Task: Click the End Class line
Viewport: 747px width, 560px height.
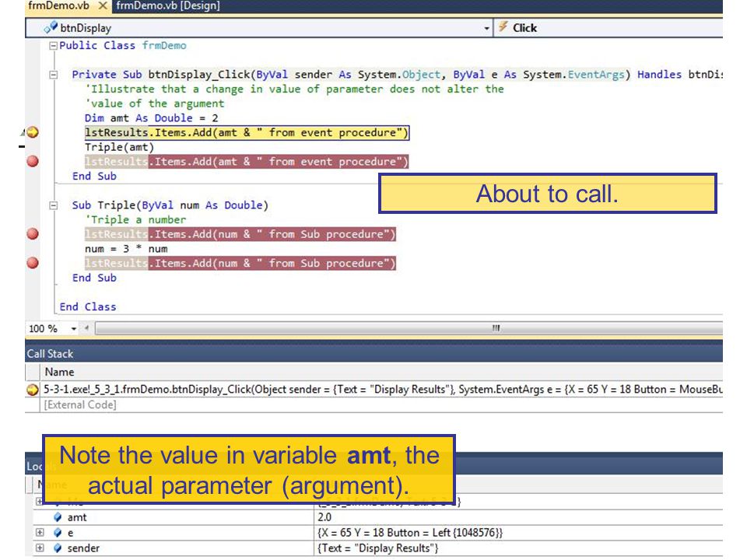Action: pyautogui.click(x=88, y=307)
